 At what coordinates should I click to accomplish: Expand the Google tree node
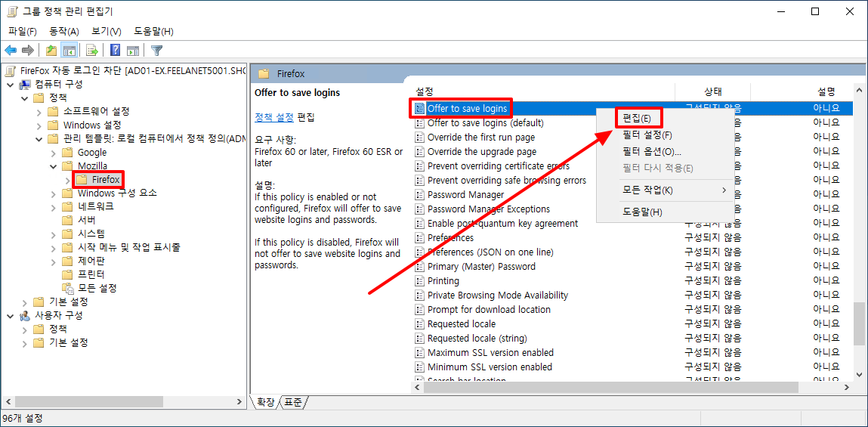pos(53,153)
